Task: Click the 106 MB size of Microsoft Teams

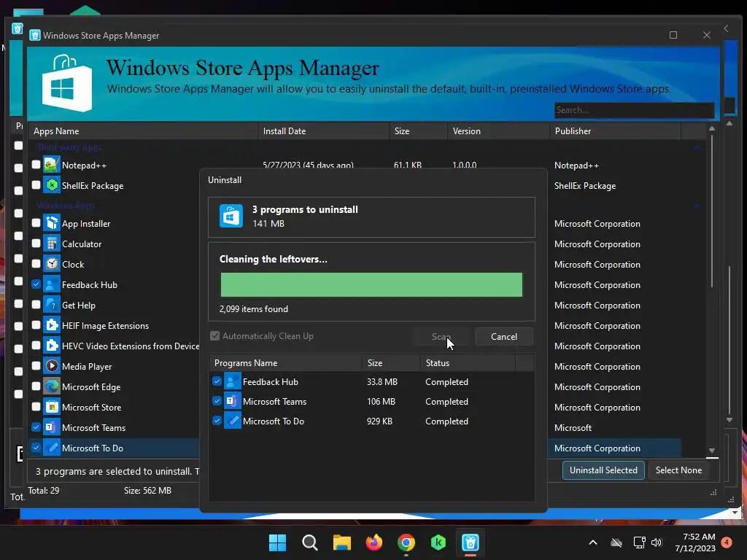Action: [381, 402]
